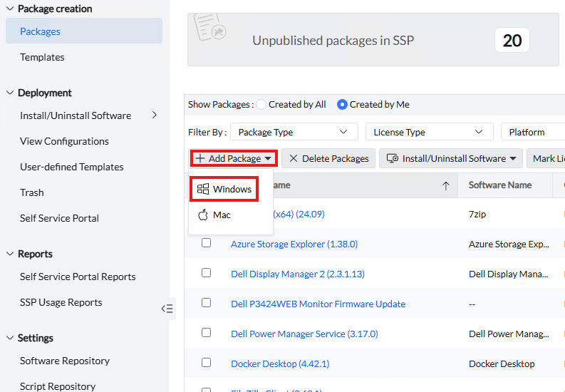Click the unpublished packages count 20
This screenshot has width=565, height=392.
tap(512, 41)
